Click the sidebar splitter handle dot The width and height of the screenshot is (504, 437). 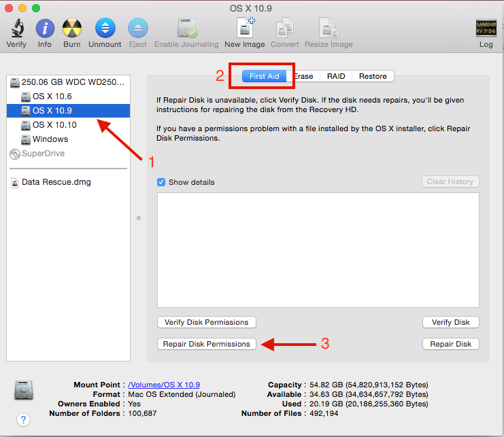point(139,218)
